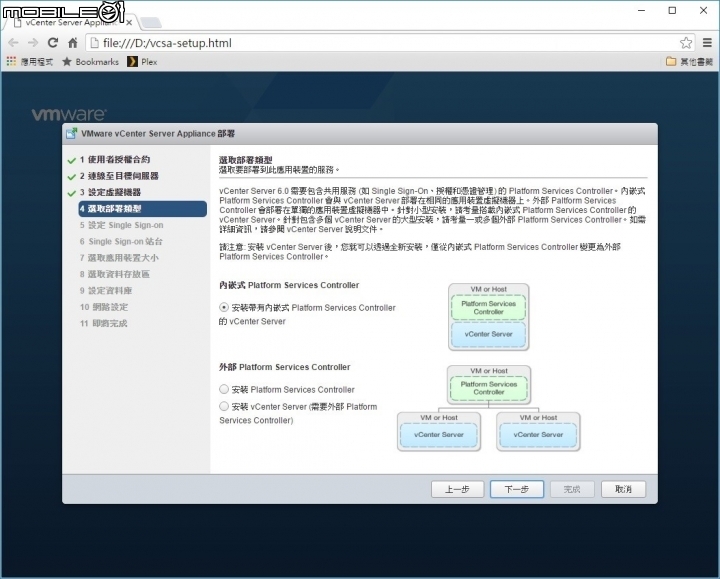Open a new browser tab
720x579 pixels.
[x=151, y=22]
